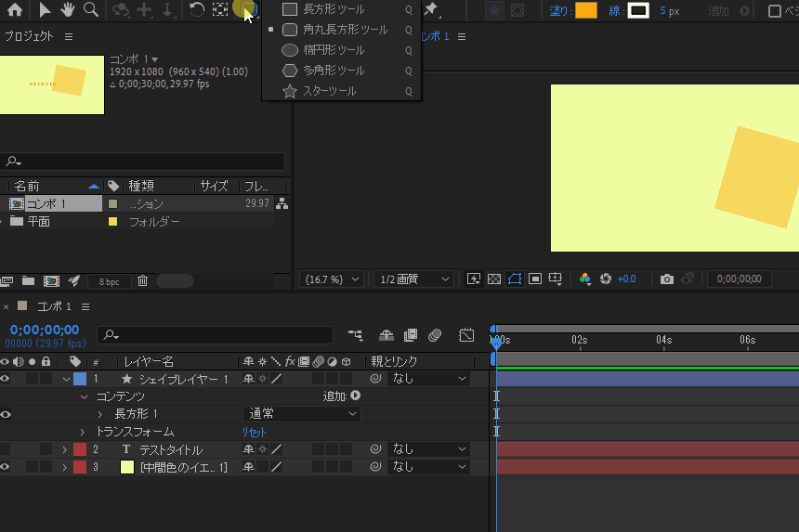
Task: Open the 通常 blend mode dropdown
Action: click(302, 414)
